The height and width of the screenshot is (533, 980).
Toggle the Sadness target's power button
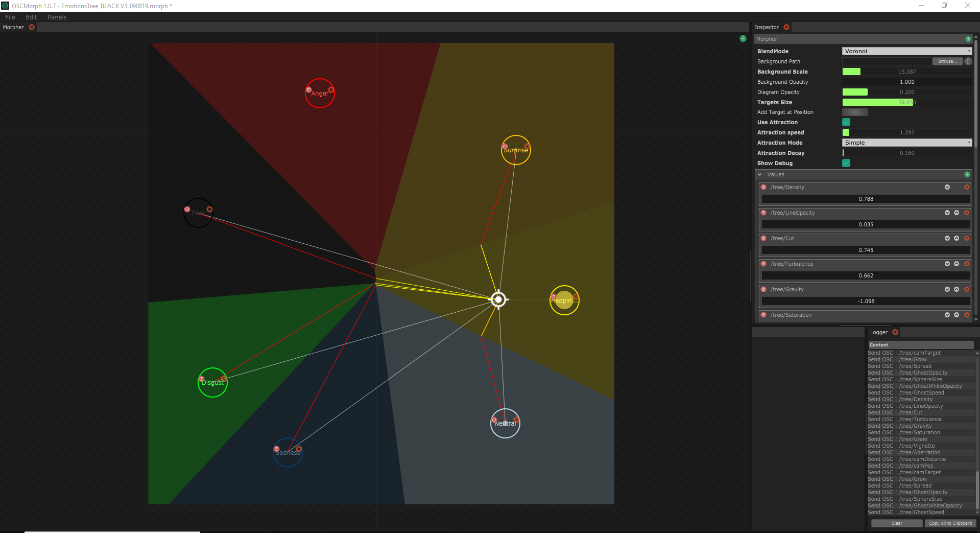click(276, 449)
